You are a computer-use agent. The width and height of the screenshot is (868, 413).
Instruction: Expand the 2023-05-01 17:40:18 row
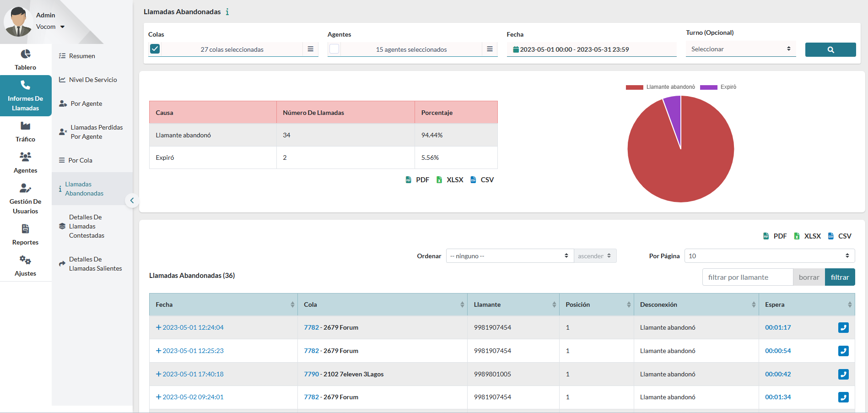point(158,375)
